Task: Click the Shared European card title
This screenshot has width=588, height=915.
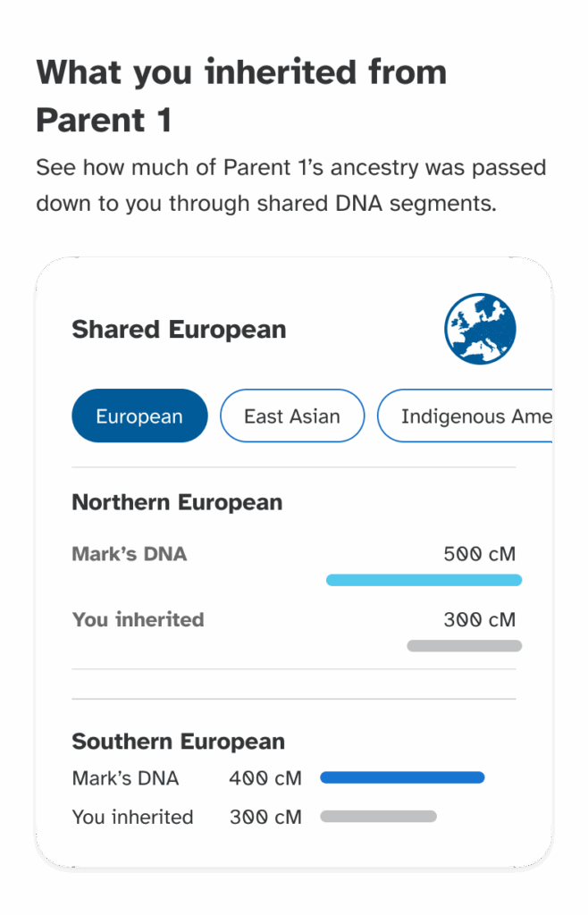Action: click(179, 329)
